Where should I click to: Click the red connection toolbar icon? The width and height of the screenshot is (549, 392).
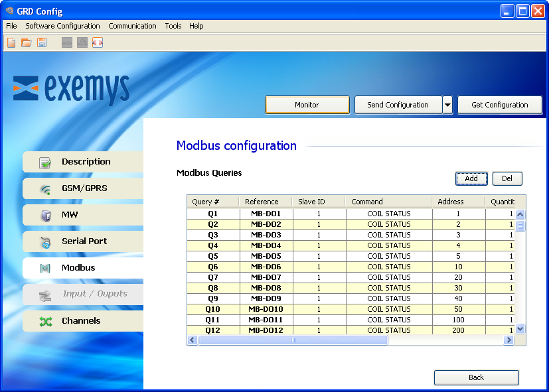pyautogui.click(x=98, y=43)
